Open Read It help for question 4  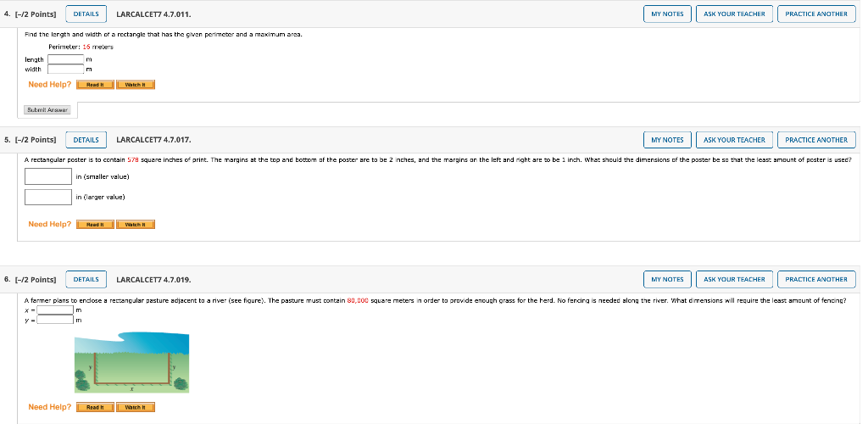(95, 85)
